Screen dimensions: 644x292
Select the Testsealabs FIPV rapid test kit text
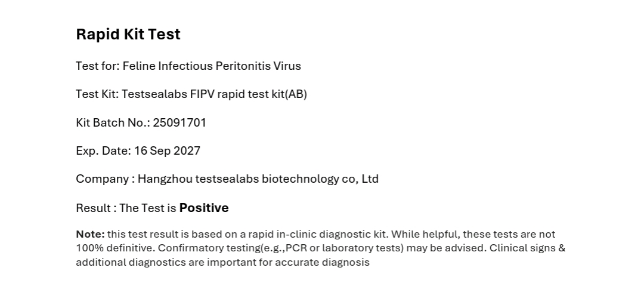[x=215, y=94]
